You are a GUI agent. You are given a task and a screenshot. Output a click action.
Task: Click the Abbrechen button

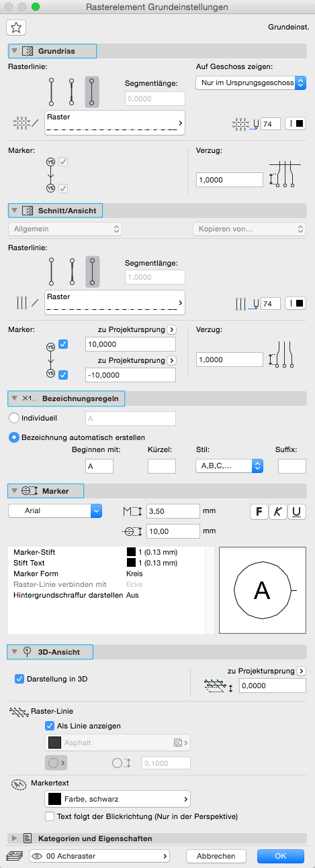point(216,856)
